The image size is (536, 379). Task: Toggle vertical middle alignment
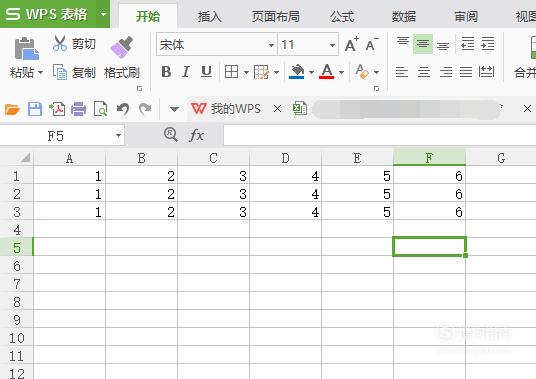tap(423, 44)
